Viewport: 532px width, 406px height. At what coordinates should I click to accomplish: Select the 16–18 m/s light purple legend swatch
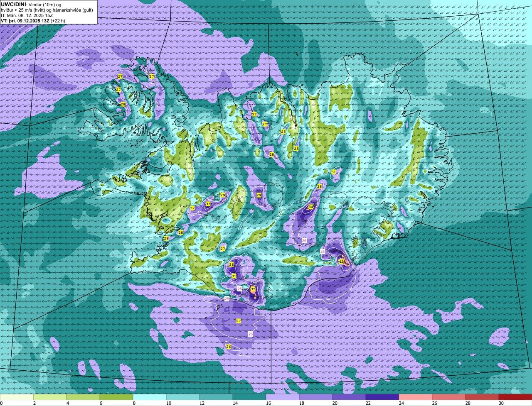click(283, 397)
